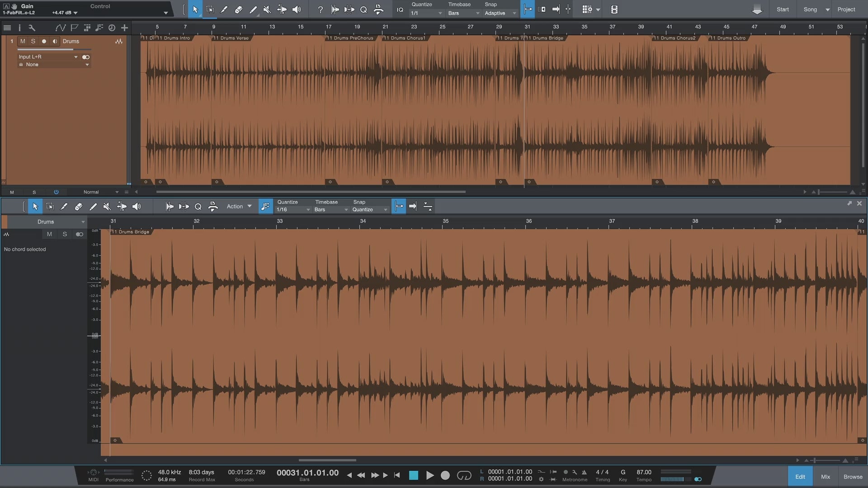Select the Split tool in top toolbar

[x=224, y=9]
